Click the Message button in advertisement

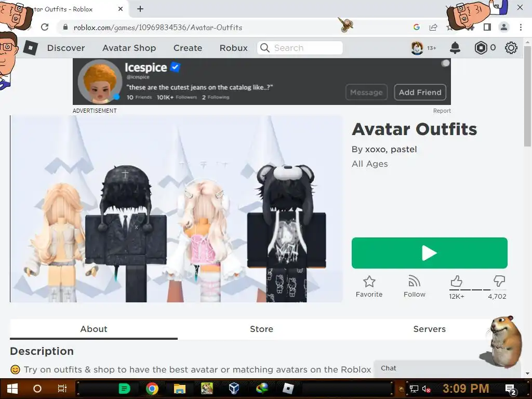click(366, 92)
